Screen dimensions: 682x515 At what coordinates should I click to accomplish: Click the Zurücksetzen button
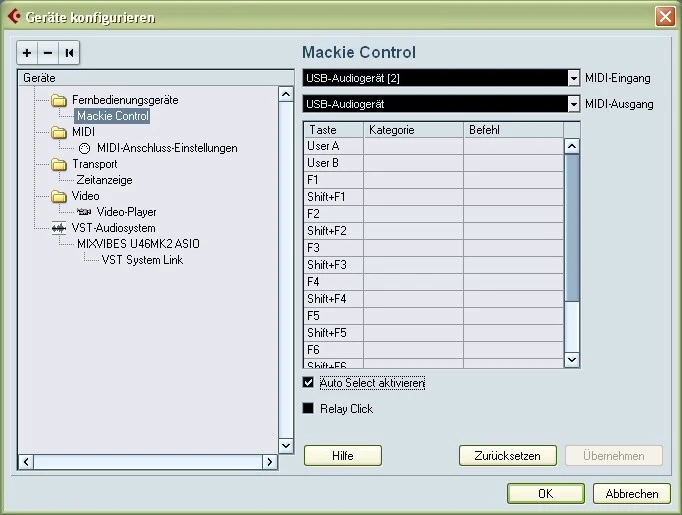(507, 456)
